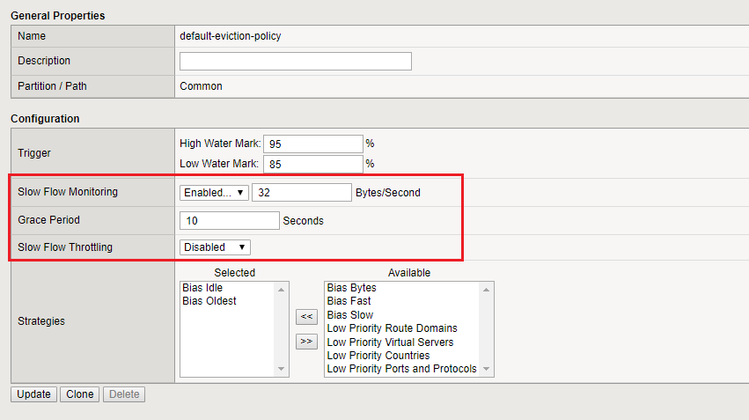The image size is (749, 420).
Task: Select Bias Idle in Selected list
Action: [x=203, y=288]
